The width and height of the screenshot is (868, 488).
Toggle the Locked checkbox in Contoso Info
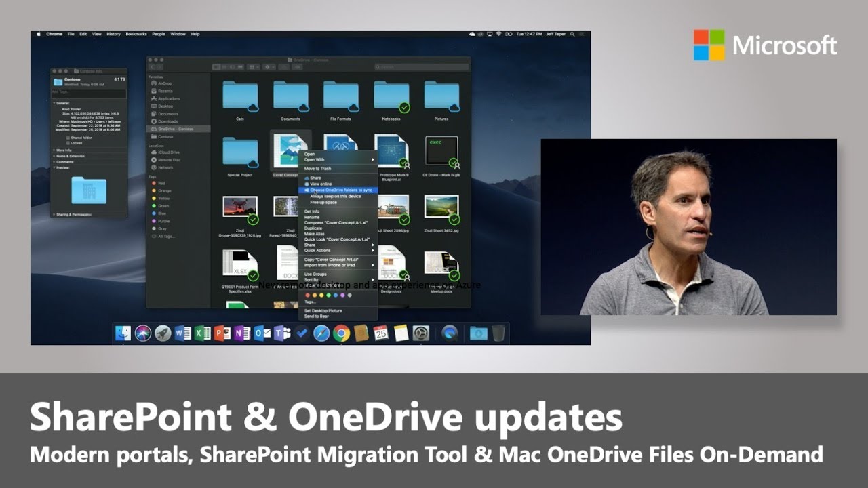click(67, 143)
